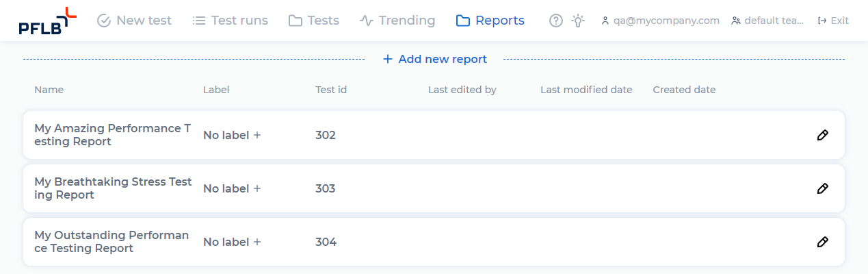Open the default team selector
Viewport: 868px width, 274px height.
[767, 21]
